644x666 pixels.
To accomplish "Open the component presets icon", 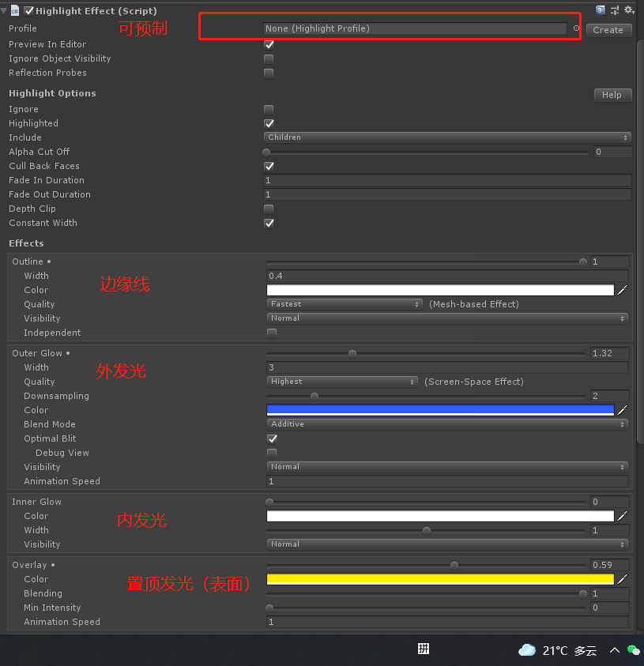I will [x=615, y=10].
